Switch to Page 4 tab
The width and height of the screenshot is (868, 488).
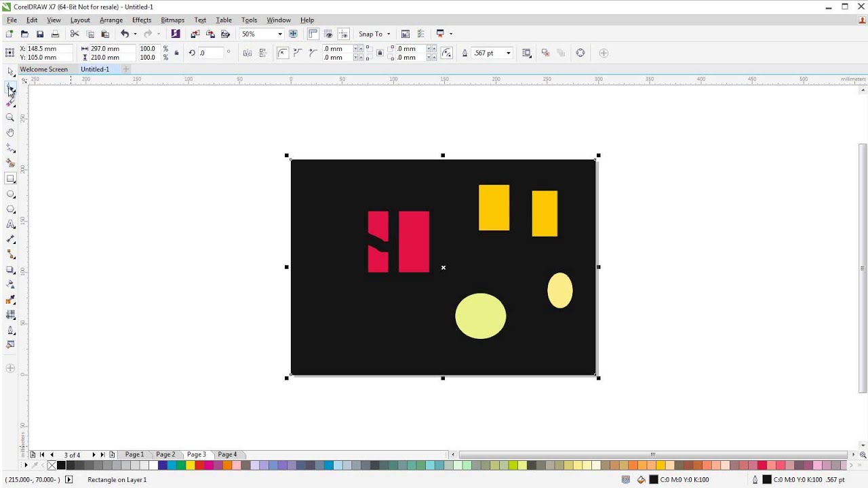tap(227, 455)
